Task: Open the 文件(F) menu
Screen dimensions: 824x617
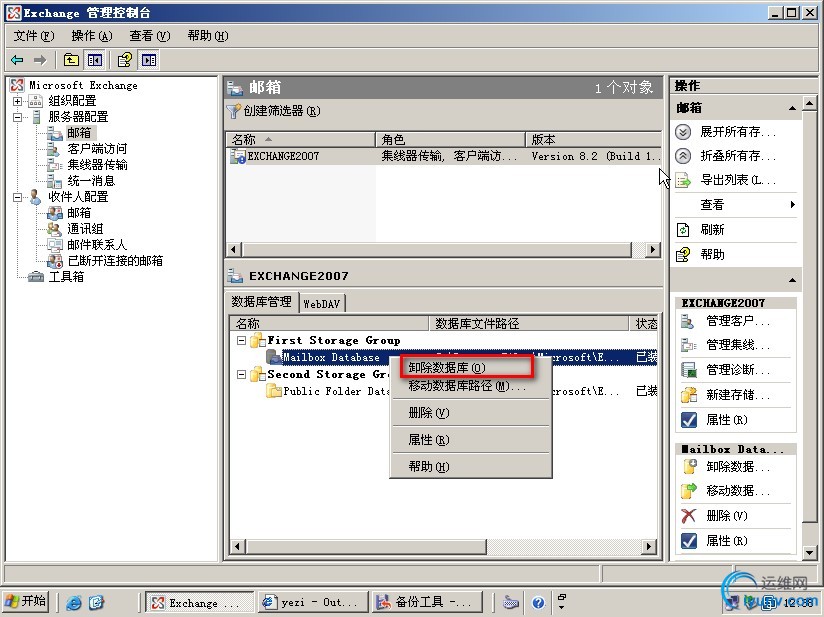Action: click(x=34, y=36)
